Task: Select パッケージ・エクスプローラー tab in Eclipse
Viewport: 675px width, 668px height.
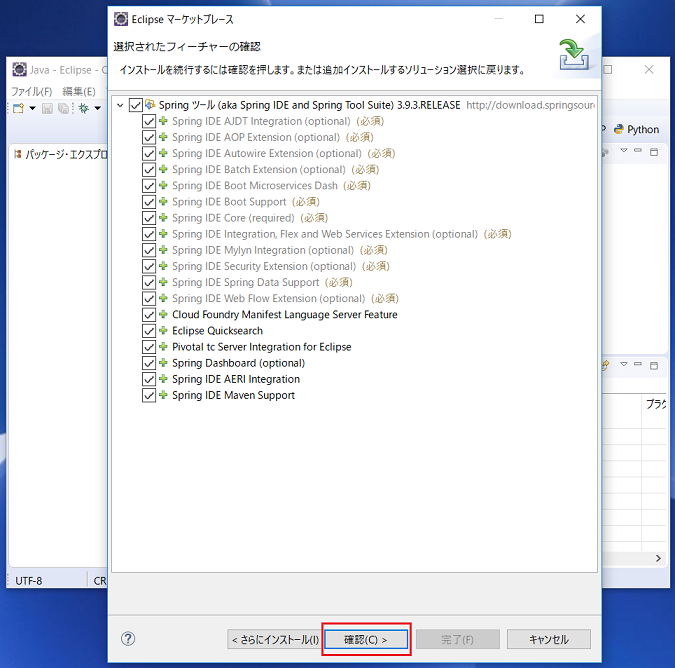Action: (62, 154)
